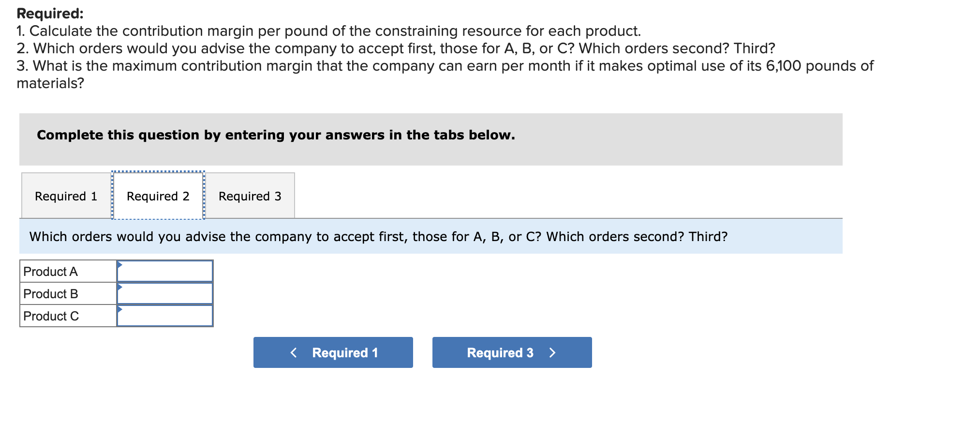Click the question prompt in the blue bar

pyautogui.click(x=378, y=237)
